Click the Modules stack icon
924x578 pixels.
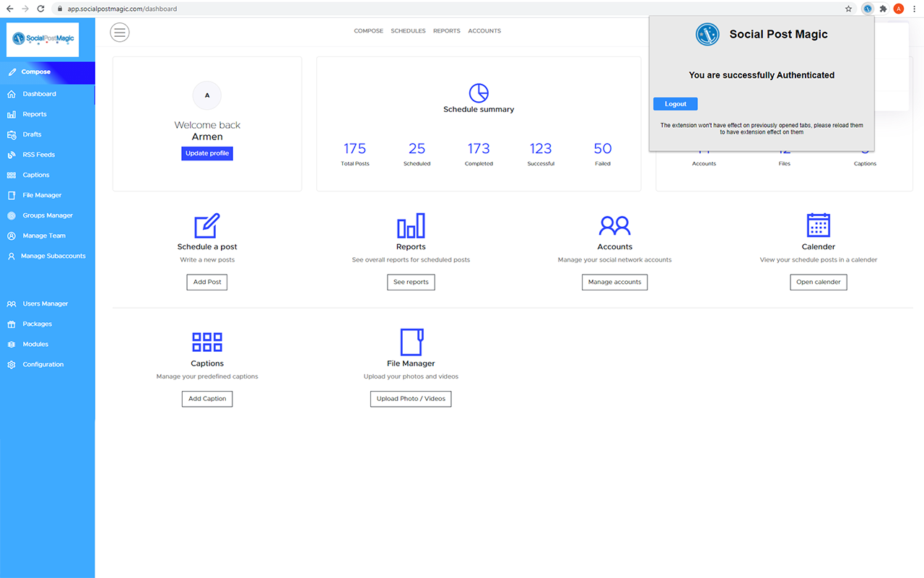click(12, 344)
